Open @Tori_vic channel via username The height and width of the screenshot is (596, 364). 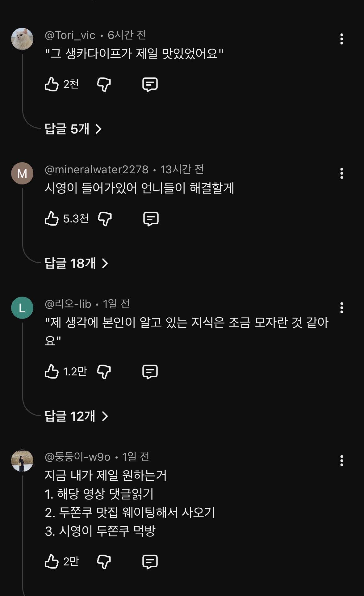tap(70, 35)
